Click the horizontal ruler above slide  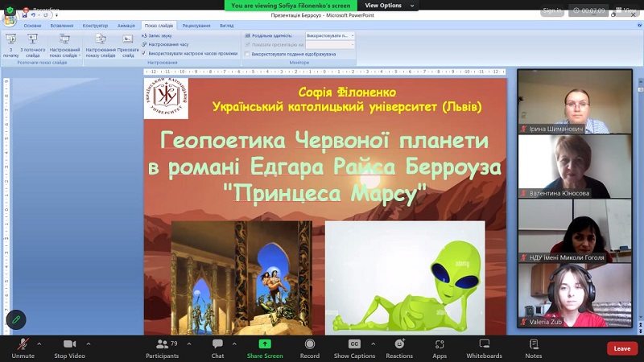[324, 72]
